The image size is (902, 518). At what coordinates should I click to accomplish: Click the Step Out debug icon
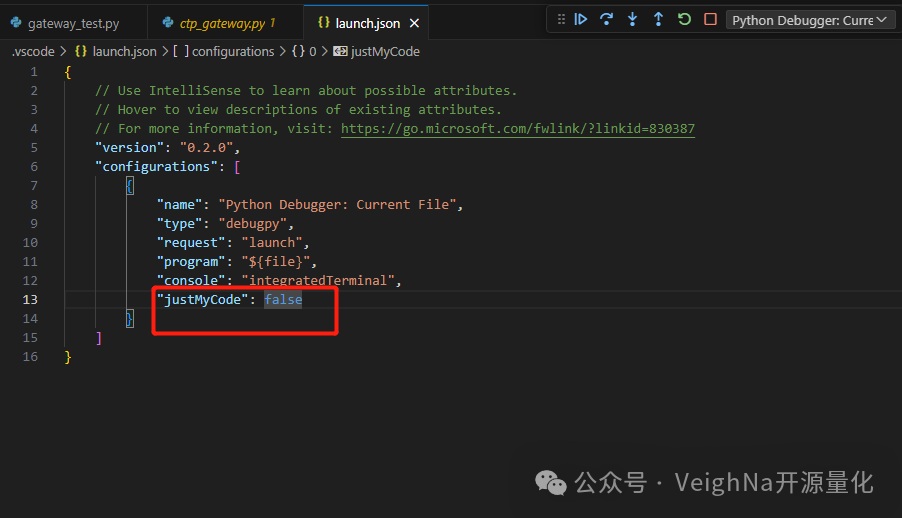658,20
